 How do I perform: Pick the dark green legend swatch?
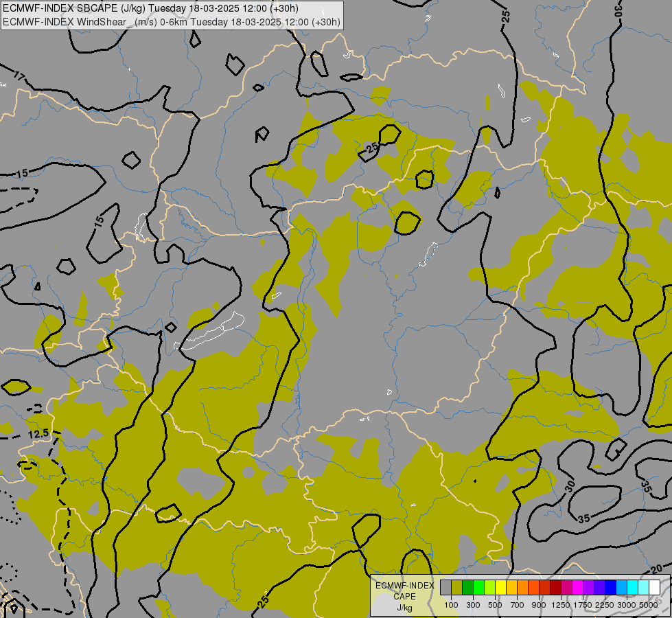click(x=467, y=587)
